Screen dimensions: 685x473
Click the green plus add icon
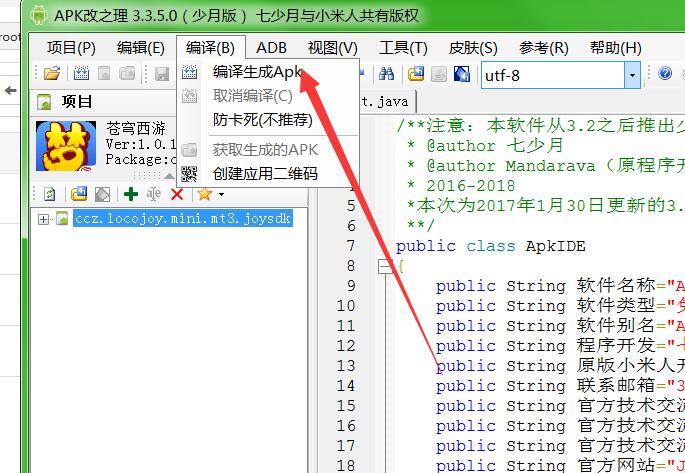(x=130, y=194)
